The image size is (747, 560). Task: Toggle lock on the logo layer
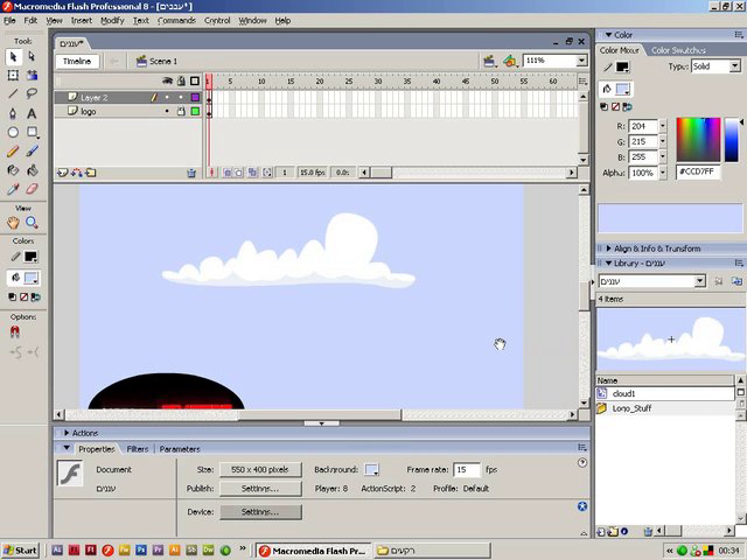[181, 111]
